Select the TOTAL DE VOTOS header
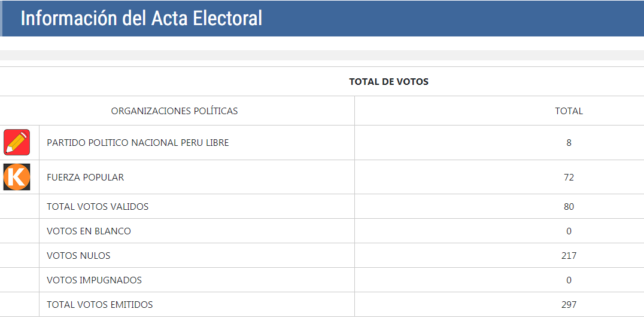Viewport: 644px width, 318px height. pyautogui.click(x=388, y=81)
